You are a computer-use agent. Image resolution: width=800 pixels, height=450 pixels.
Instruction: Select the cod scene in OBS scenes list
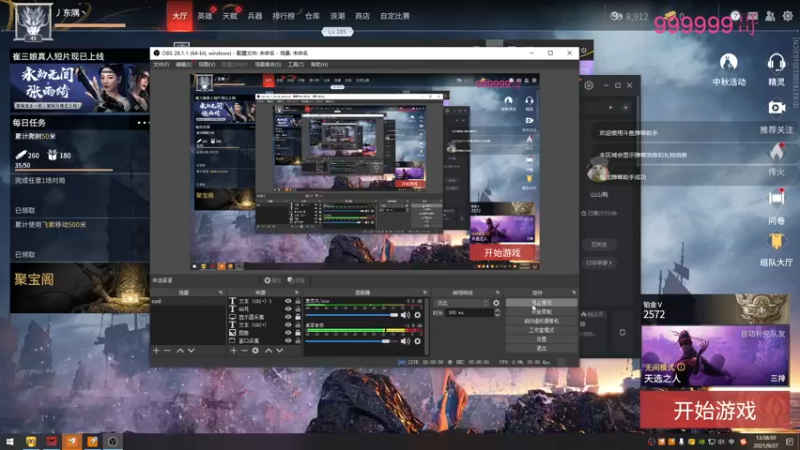[x=187, y=301]
